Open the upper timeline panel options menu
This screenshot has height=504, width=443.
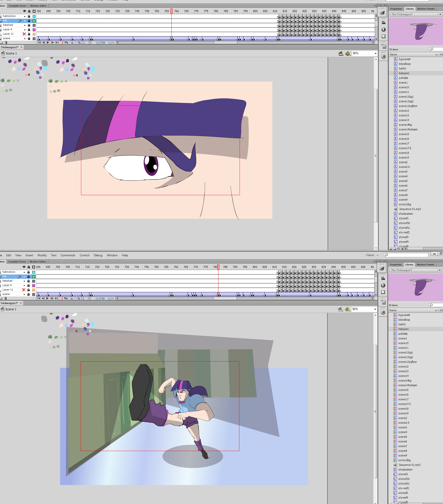point(375,6)
